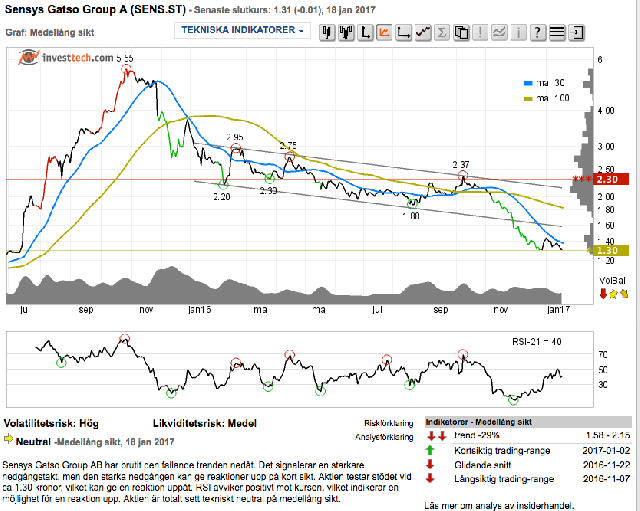The height and width of the screenshot is (511, 640).
Task: Click the 'Volatilitetsrisk: Hög' text
Action: 51,423
